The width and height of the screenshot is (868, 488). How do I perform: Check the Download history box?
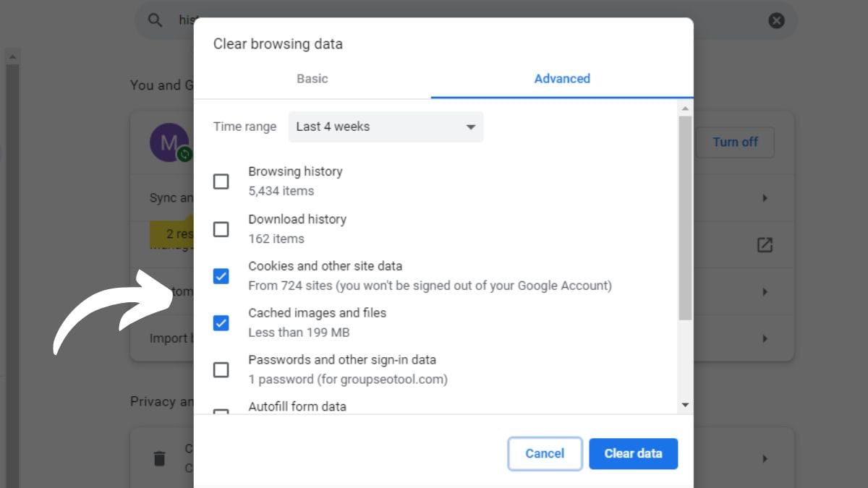tap(221, 229)
